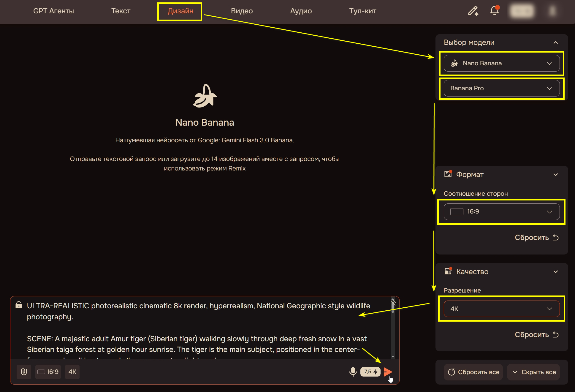Collapse the Качество section chevron

click(556, 272)
